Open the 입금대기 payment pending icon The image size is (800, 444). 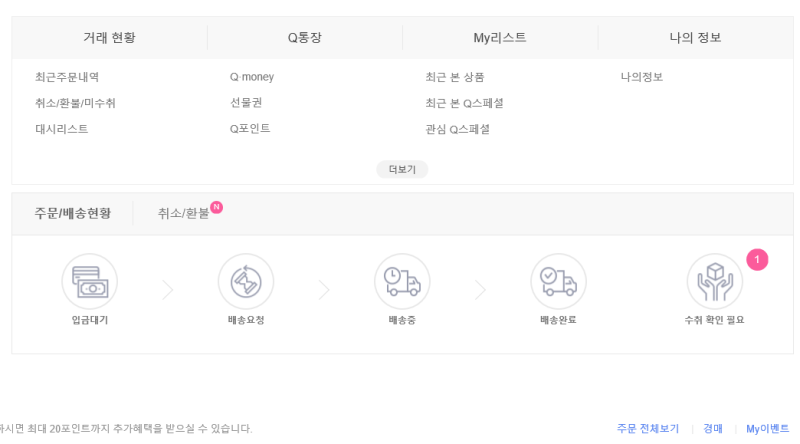click(90, 282)
